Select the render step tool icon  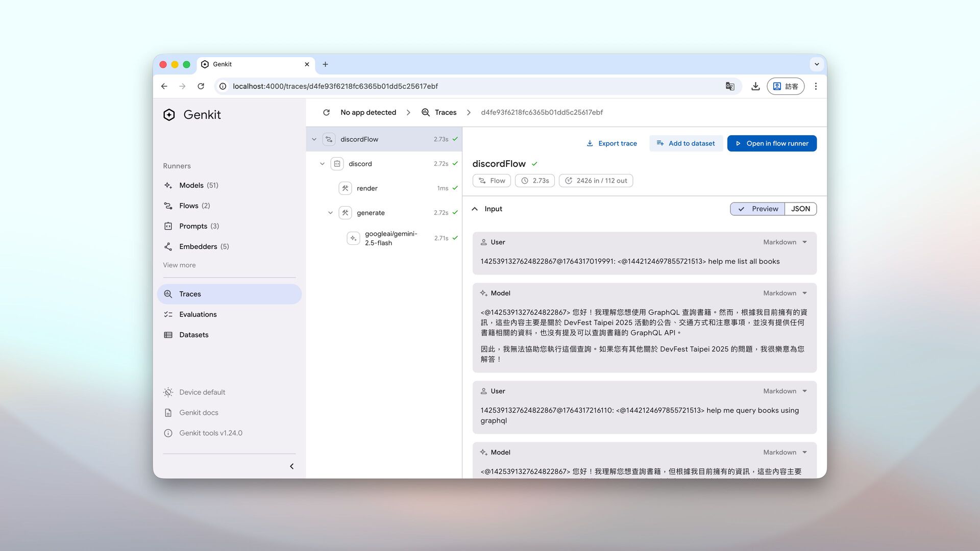[x=345, y=188]
